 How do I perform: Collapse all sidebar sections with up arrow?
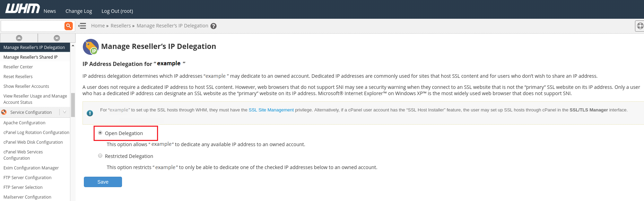(19, 38)
